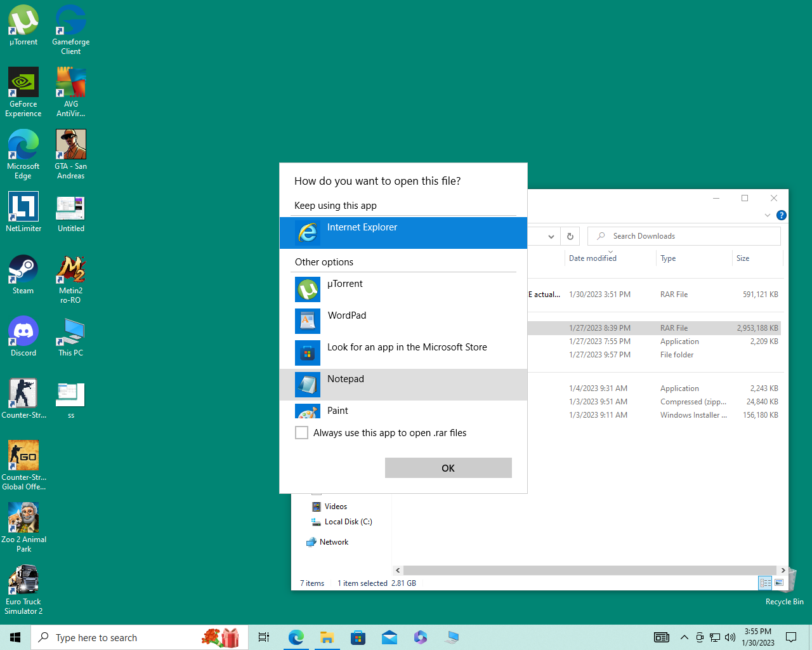Select the Discord desktop shortcut
The height and width of the screenshot is (650, 812).
tap(23, 336)
